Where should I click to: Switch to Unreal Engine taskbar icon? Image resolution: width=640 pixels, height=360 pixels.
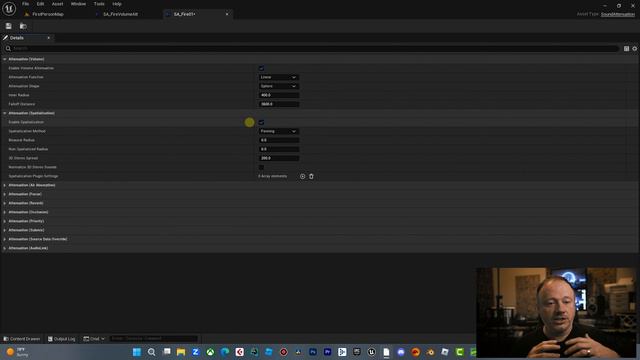coord(371,352)
